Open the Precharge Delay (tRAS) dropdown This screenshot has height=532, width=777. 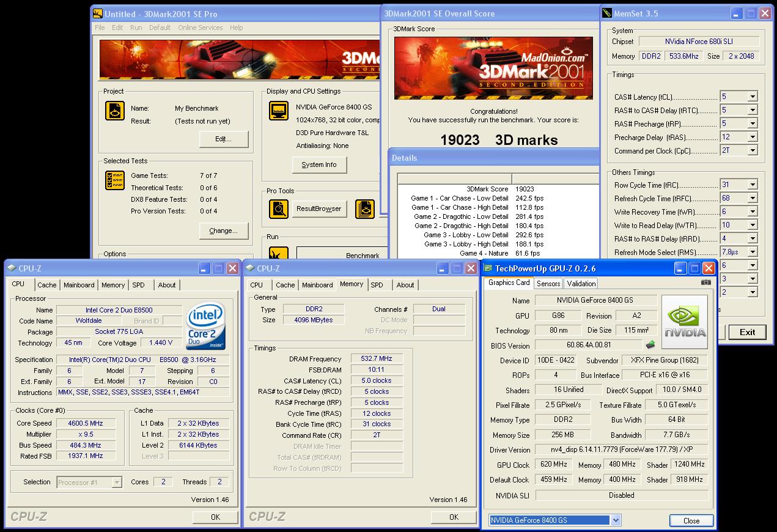point(753,137)
